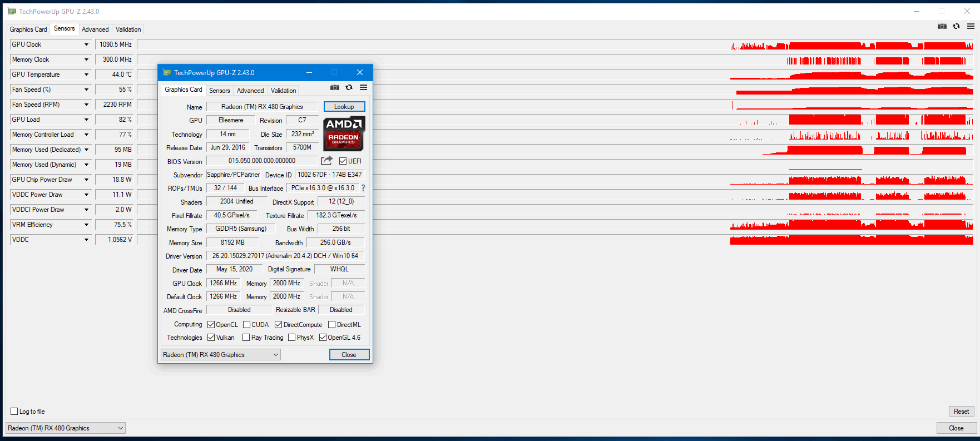Click Close button in back Sensors window

[956, 428]
